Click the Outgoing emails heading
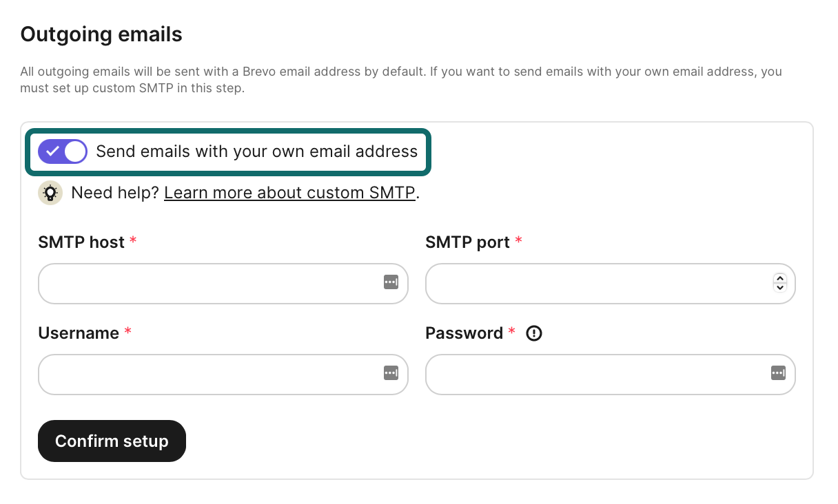838x504 pixels. coord(101,34)
